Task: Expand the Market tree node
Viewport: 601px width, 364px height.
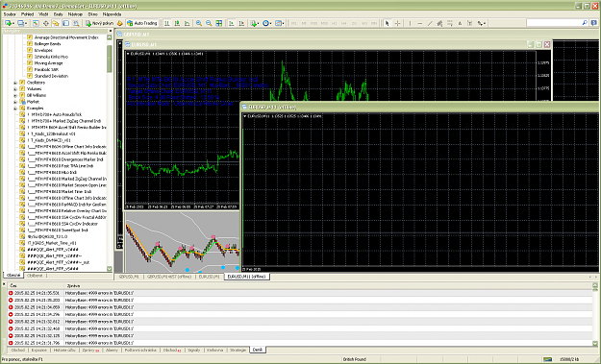Action: 15,102
